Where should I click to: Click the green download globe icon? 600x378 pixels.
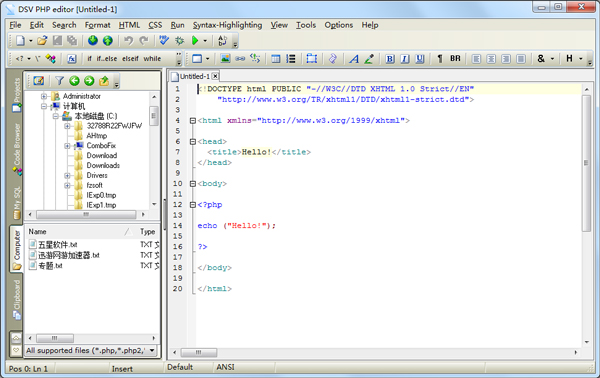click(93, 41)
